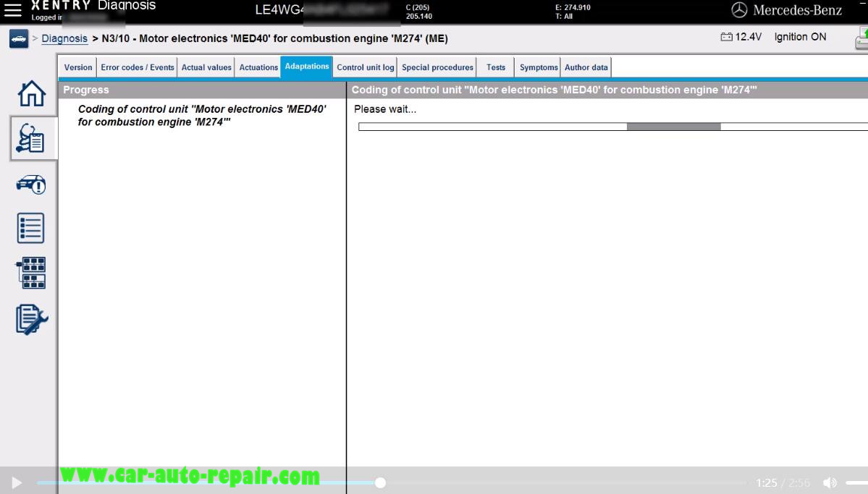Click the Ignition ON status text
Screen dimensions: 868x494
[800, 37]
